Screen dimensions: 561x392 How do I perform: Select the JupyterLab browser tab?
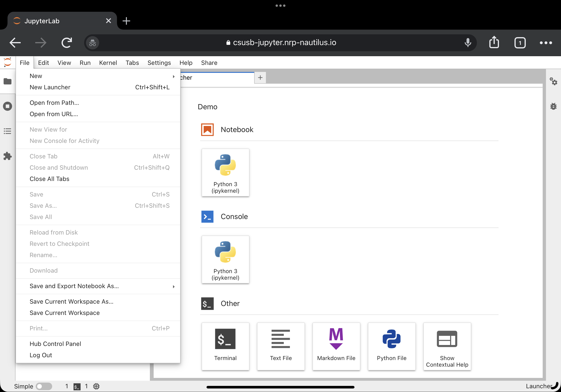pyautogui.click(x=62, y=21)
